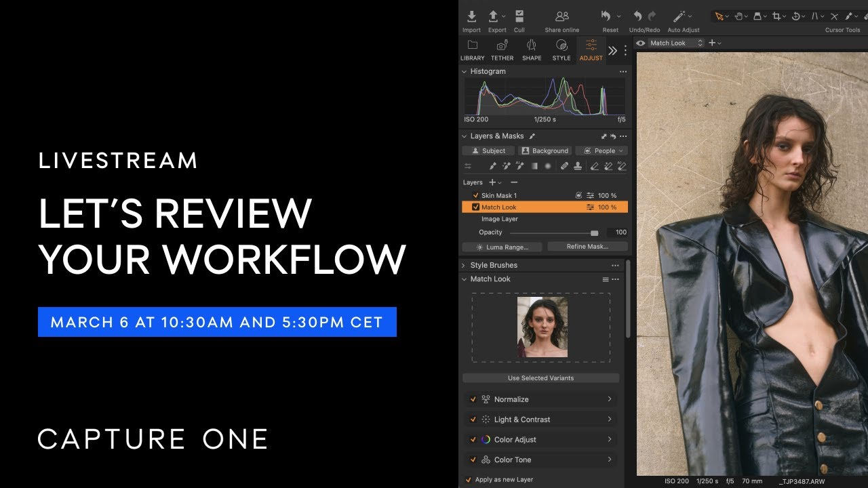Select the orange pointer cursor tool

(x=719, y=16)
